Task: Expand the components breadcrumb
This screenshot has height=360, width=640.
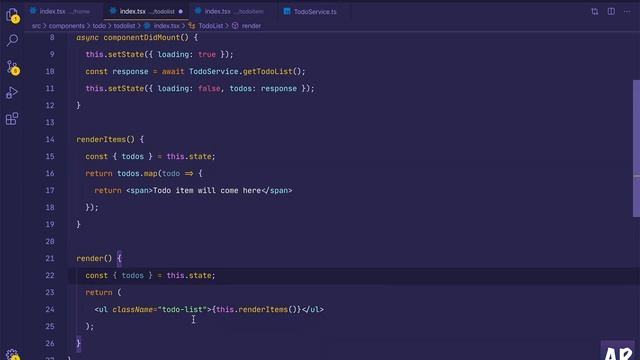Action: tap(67, 26)
